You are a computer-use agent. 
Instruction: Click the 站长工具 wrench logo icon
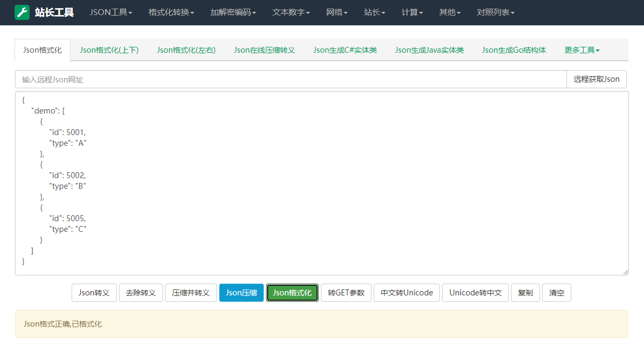click(x=22, y=12)
